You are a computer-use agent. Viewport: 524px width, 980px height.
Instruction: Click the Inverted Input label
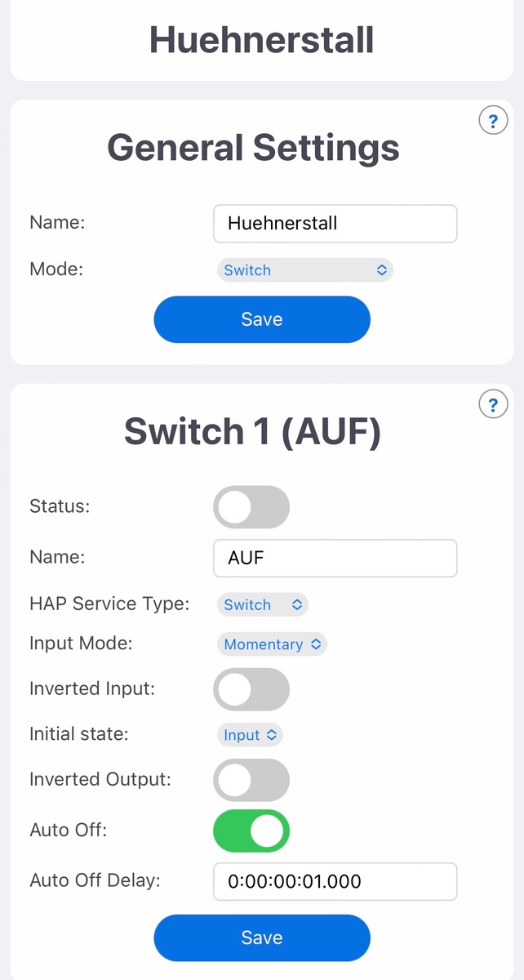click(92, 688)
